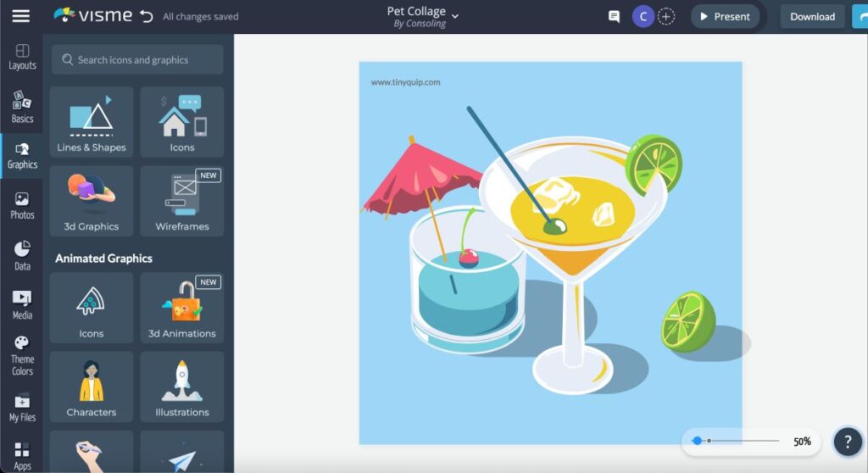
Task: Add a collaborator with plus icon
Action: [x=666, y=17]
